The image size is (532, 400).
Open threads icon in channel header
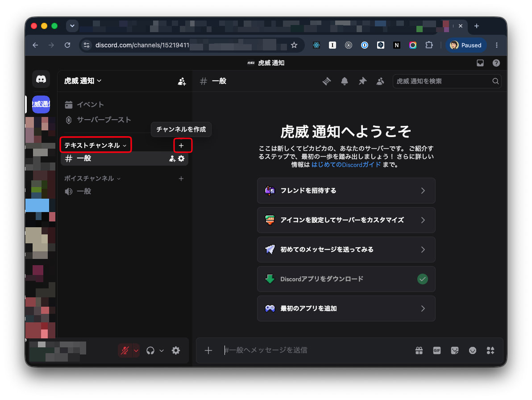tap(326, 81)
